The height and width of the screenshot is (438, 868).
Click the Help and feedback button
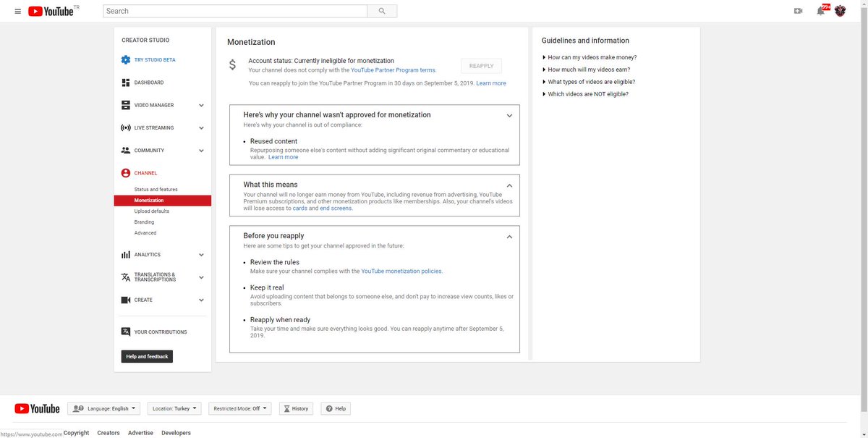tap(147, 356)
